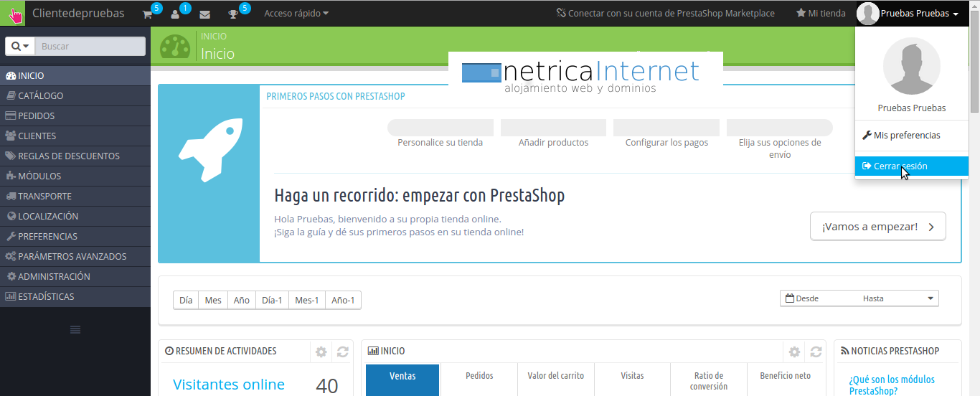Switch to the Pedidos chart tab
This screenshot has width=980, height=396.
479,375
